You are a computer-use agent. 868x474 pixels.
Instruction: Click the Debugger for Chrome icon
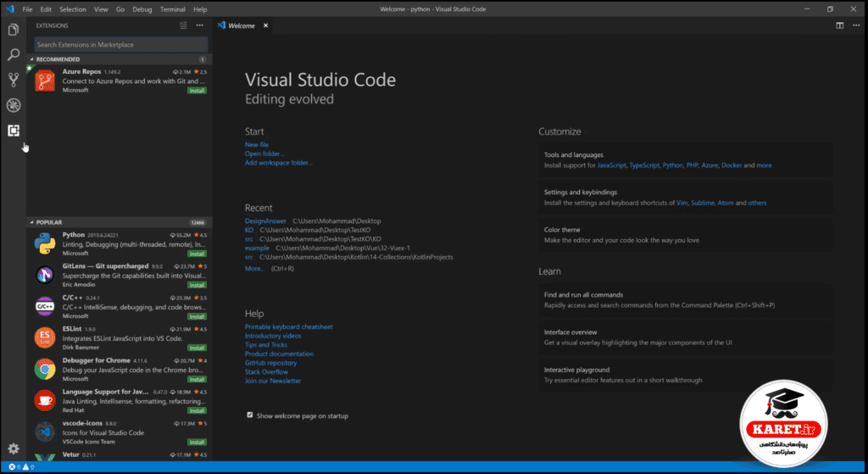coord(45,370)
